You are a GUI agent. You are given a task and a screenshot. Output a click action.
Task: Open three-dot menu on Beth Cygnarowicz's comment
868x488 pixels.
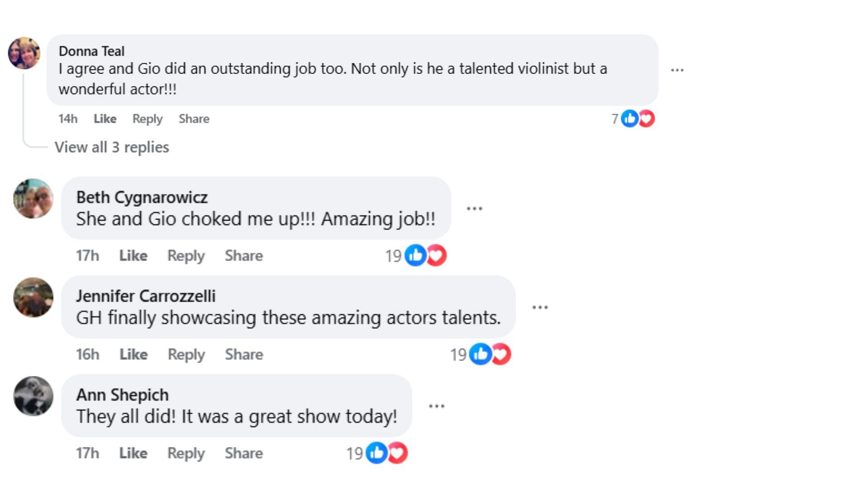point(474,208)
